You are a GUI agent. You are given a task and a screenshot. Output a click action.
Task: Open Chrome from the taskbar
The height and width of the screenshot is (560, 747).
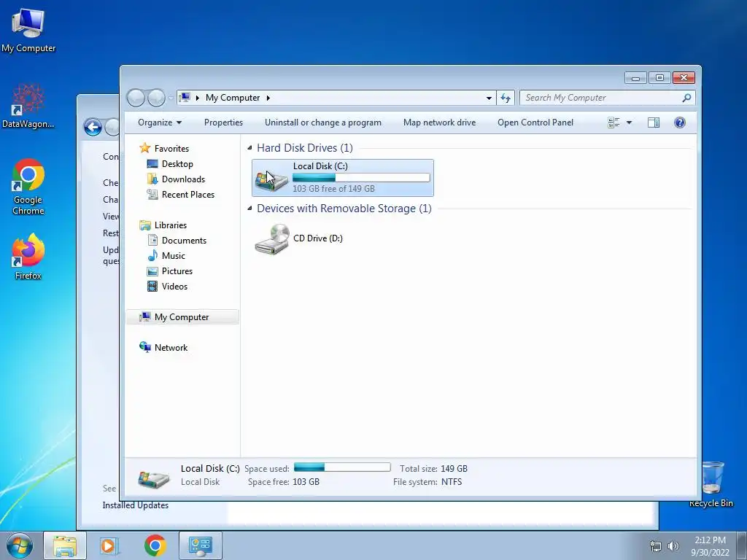[x=155, y=545]
